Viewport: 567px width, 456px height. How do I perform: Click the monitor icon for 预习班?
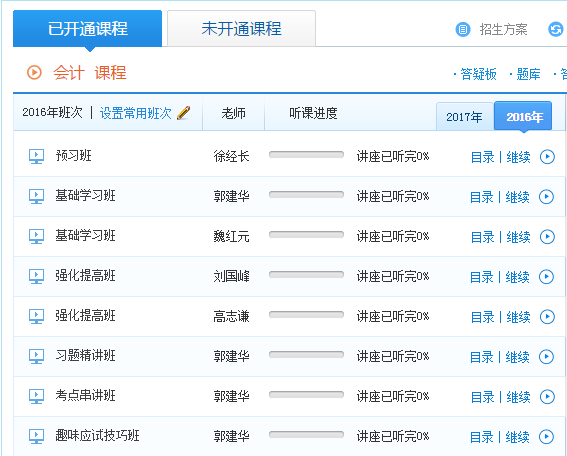(37, 156)
